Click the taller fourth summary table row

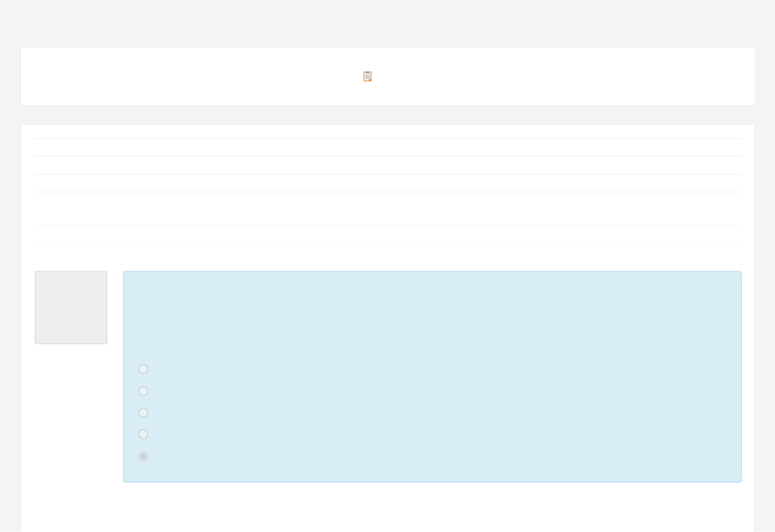pos(388,209)
